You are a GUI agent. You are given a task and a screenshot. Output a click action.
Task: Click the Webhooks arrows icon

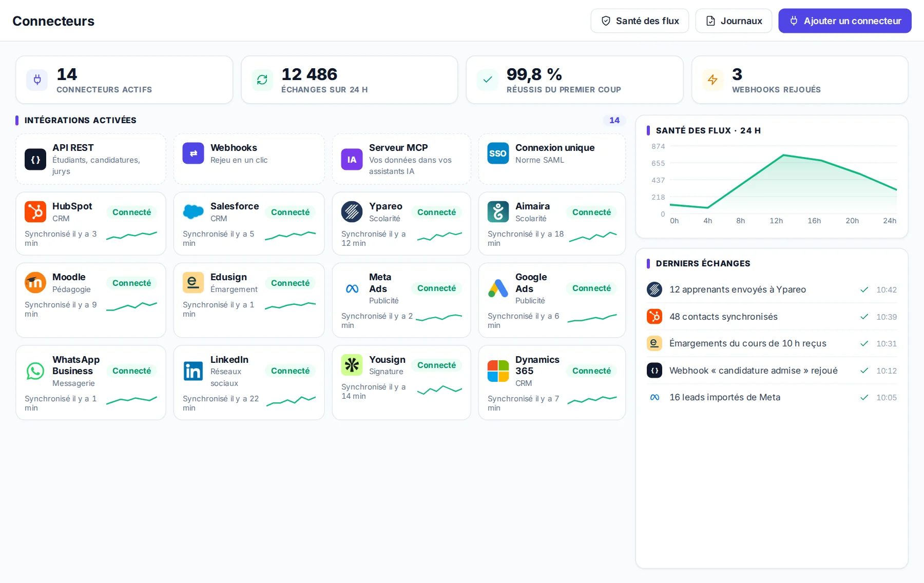[x=194, y=153]
